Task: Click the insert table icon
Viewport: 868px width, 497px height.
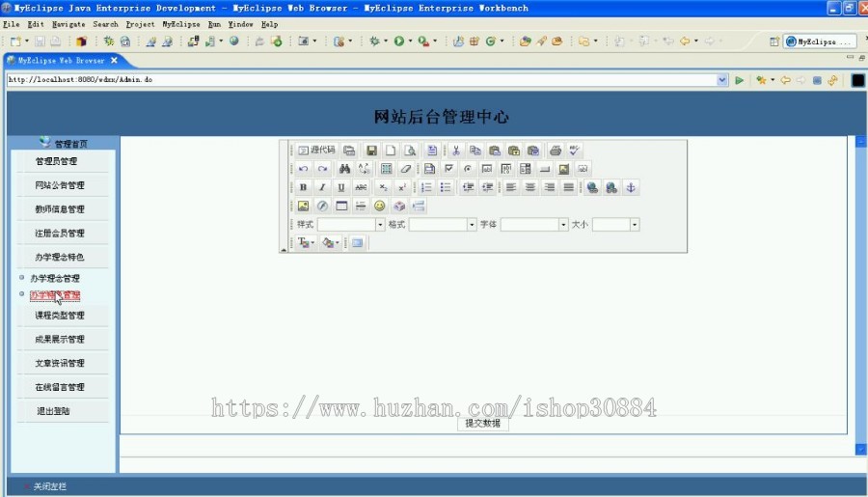Action: 341,207
